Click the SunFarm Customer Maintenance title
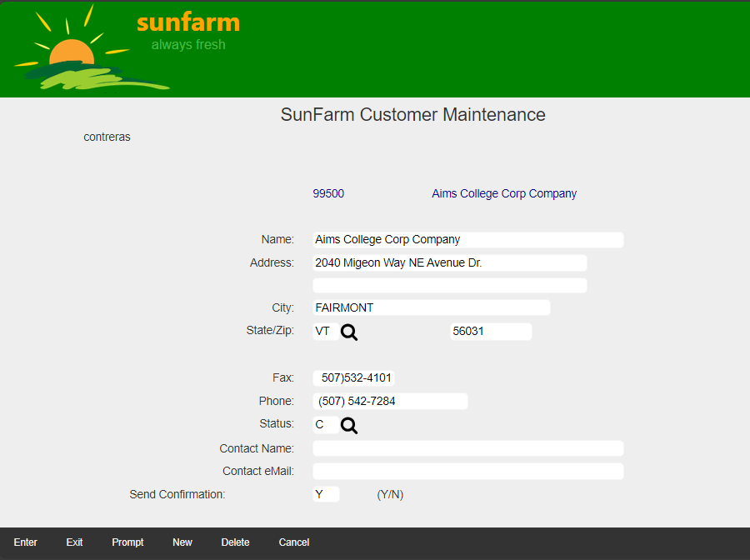The image size is (750, 560). pos(412,115)
